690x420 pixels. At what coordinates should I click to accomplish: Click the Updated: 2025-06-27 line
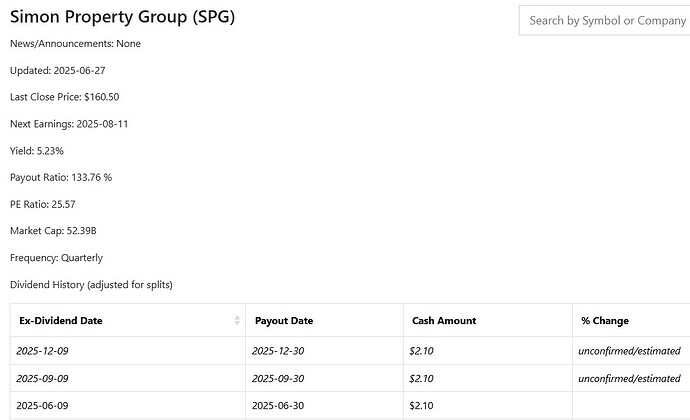pos(58,70)
